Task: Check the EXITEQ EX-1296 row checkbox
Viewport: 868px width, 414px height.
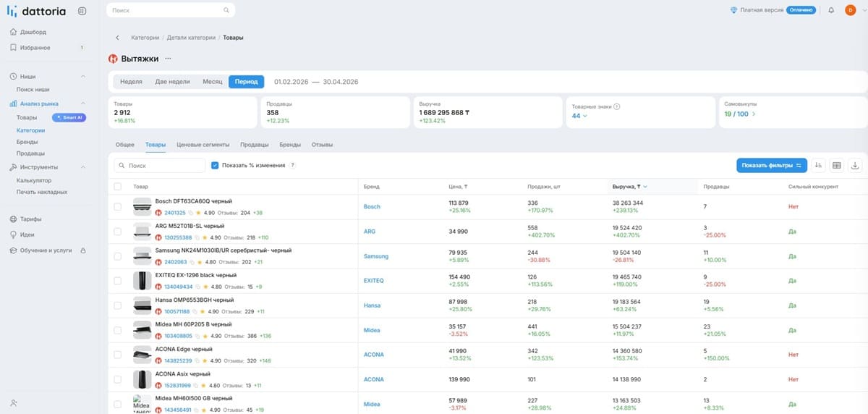Action: click(x=118, y=281)
